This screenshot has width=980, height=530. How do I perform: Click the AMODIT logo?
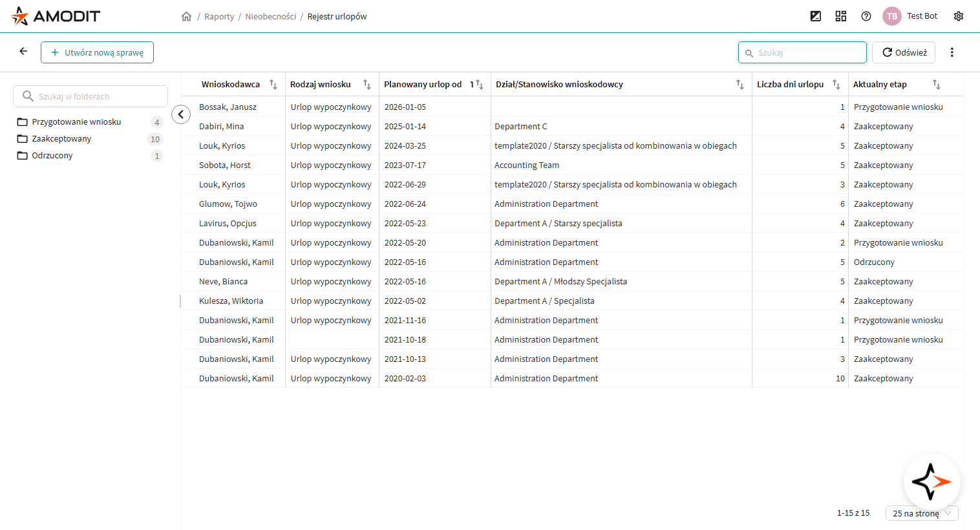56,16
